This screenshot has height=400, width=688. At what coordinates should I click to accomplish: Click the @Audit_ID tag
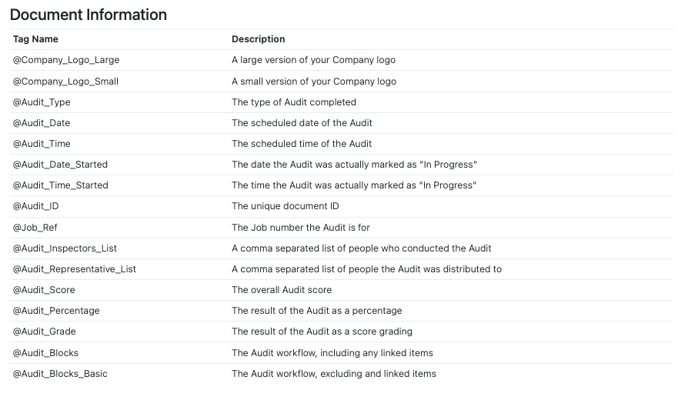(x=36, y=206)
